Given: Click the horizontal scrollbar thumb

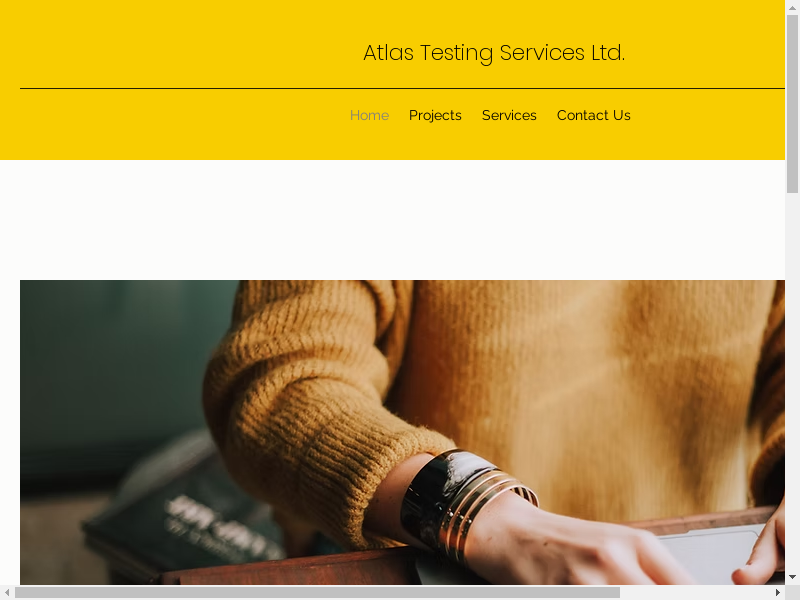Looking at the screenshot, I should point(317,592).
